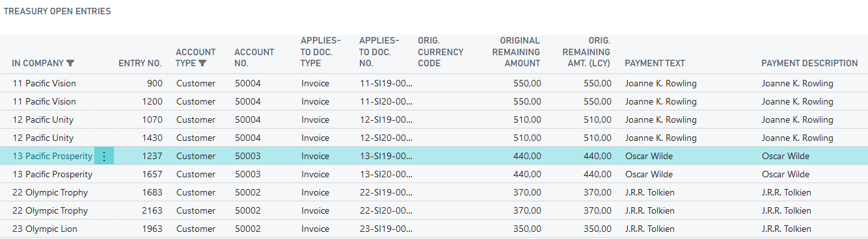This screenshot has width=868, height=239.
Task: Select the 23 Olympic Lion row
Action: (x=434, y=229)
